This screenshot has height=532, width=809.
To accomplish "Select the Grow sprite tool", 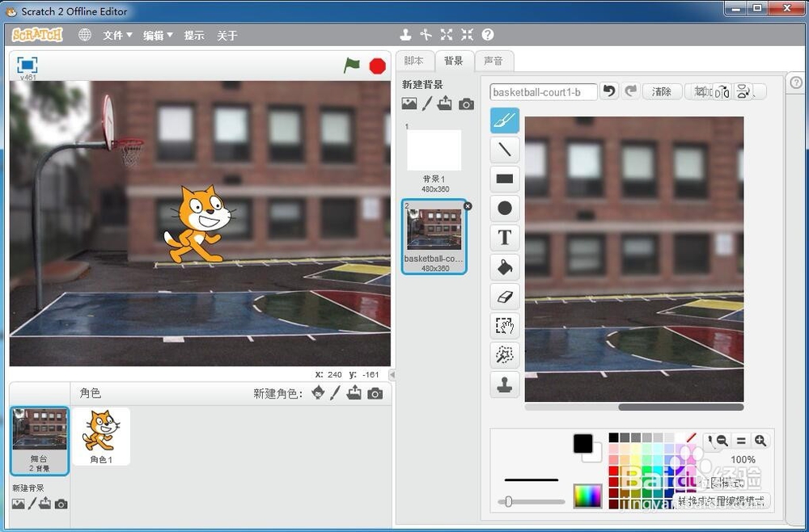I will coord(447,35).
